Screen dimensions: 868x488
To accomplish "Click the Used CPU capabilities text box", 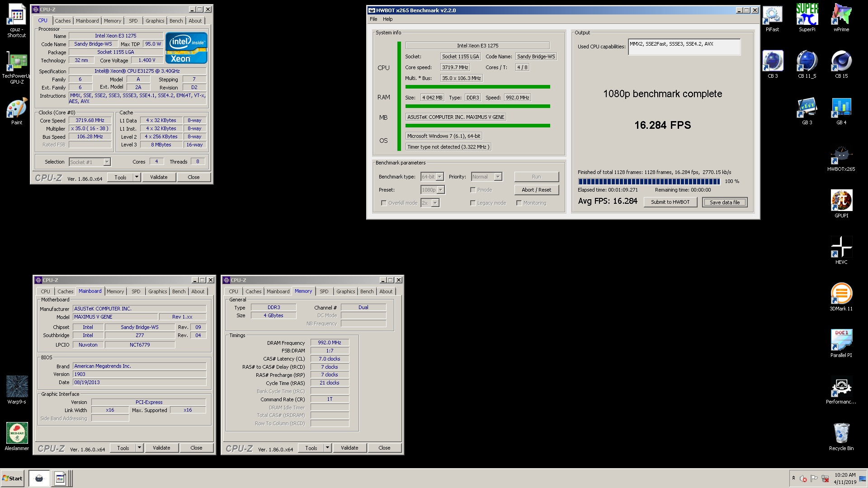I will coord(684,47).
